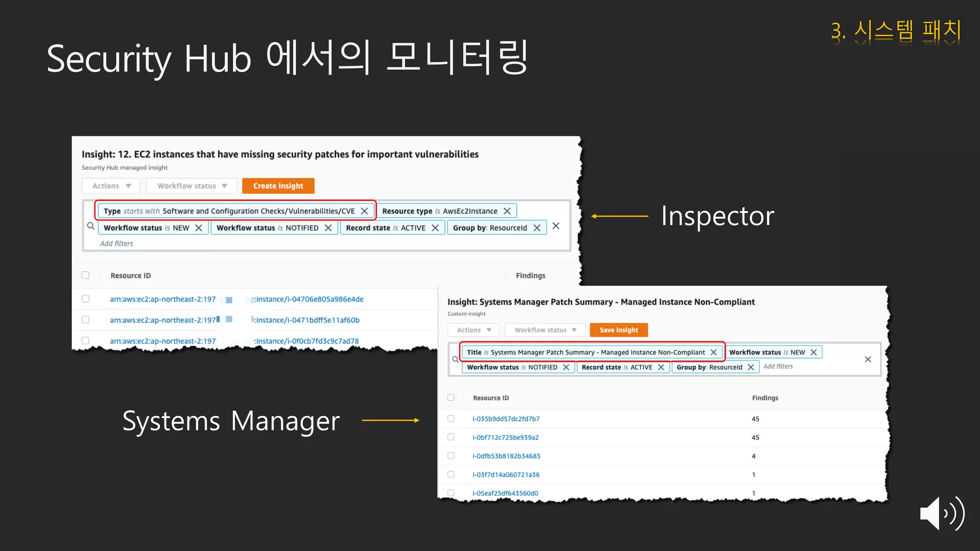Viewport: 980px width, 551px height.
Task: Remove the Title Systems Manager Patch Summary filter
Action: 713,352
